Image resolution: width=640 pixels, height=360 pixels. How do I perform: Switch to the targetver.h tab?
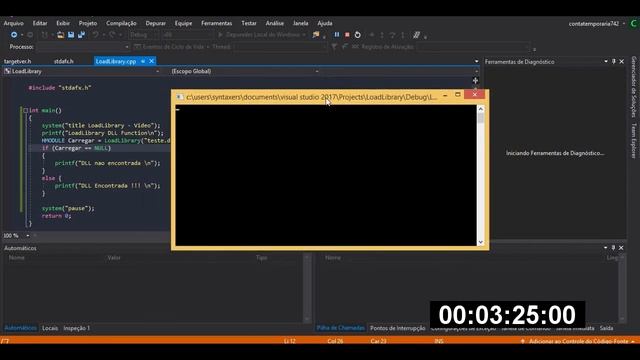coord(18,61)
